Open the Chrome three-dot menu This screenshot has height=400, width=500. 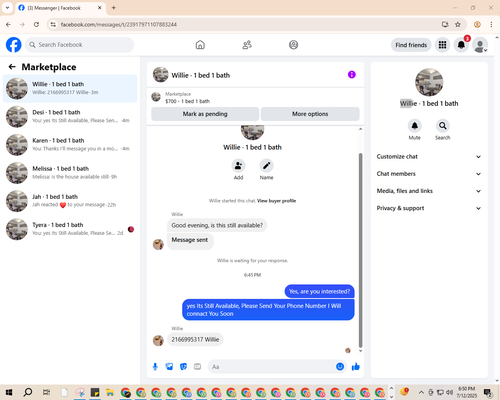(491, 24)
